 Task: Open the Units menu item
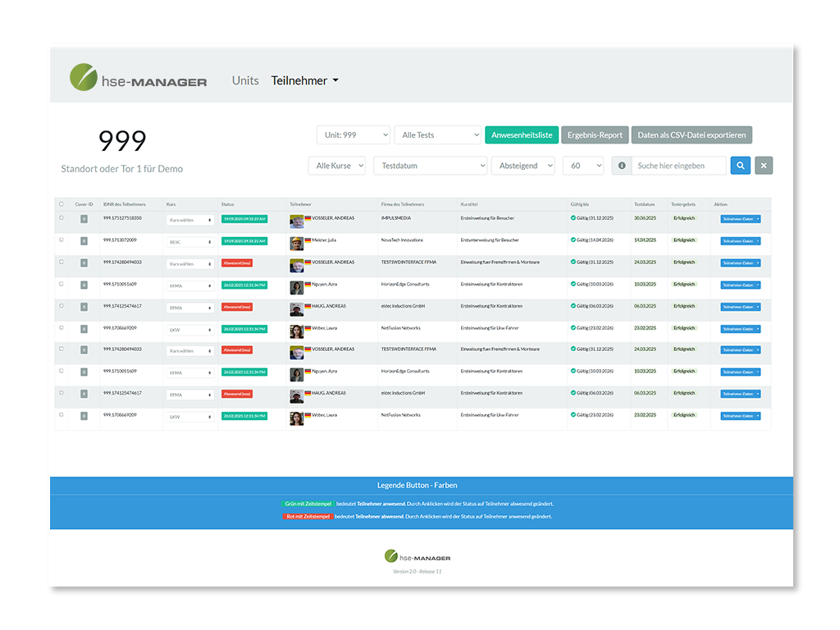(x=245, y=80)
